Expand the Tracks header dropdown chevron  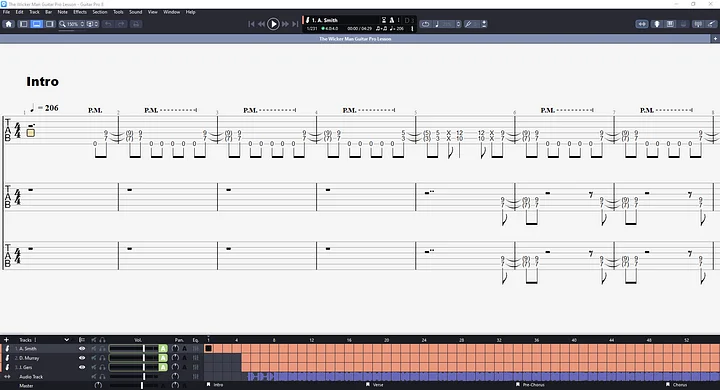pyautogui.click(x=66, y=340)
